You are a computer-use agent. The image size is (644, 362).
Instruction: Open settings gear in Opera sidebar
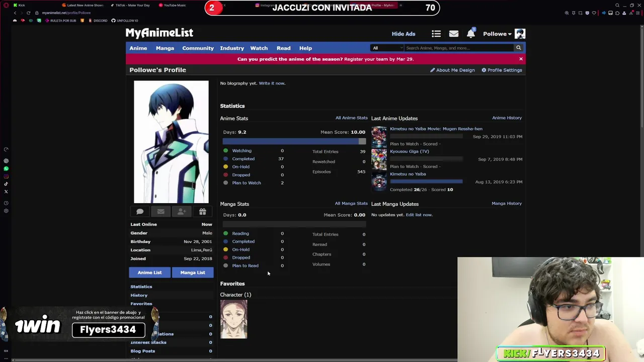6,211
